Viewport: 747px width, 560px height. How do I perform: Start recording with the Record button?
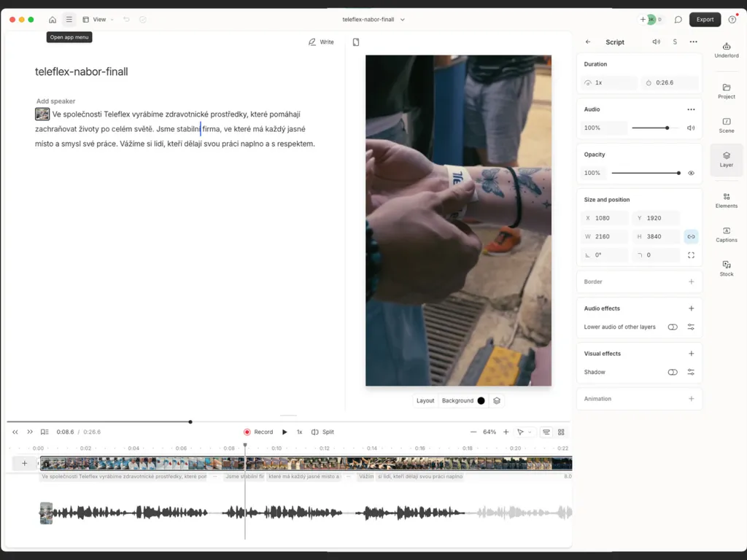[x=258, y=432]
